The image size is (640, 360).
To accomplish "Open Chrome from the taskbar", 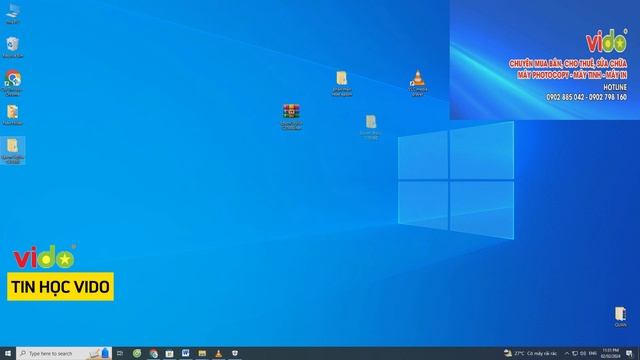I will click(153, 353).
